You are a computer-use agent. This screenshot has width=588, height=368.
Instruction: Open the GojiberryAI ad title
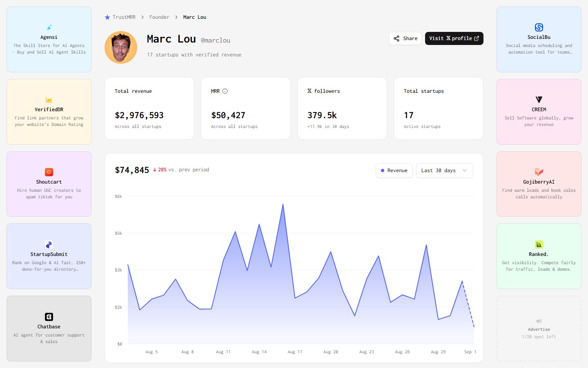coord(539,182)
